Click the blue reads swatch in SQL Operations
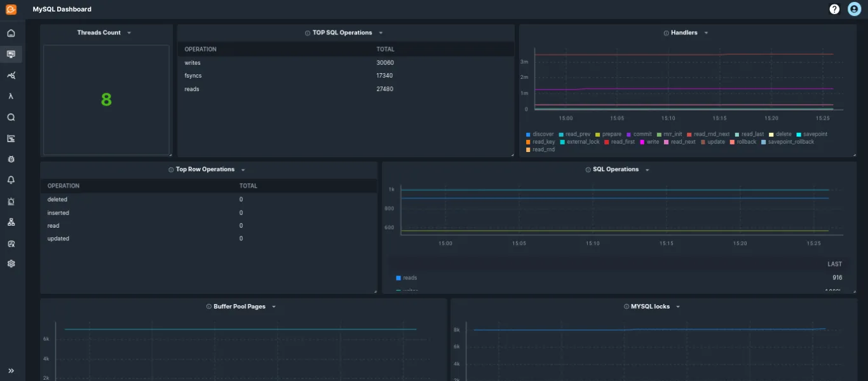The height and width of the screenshot is (381, 868). pos(398,278)
